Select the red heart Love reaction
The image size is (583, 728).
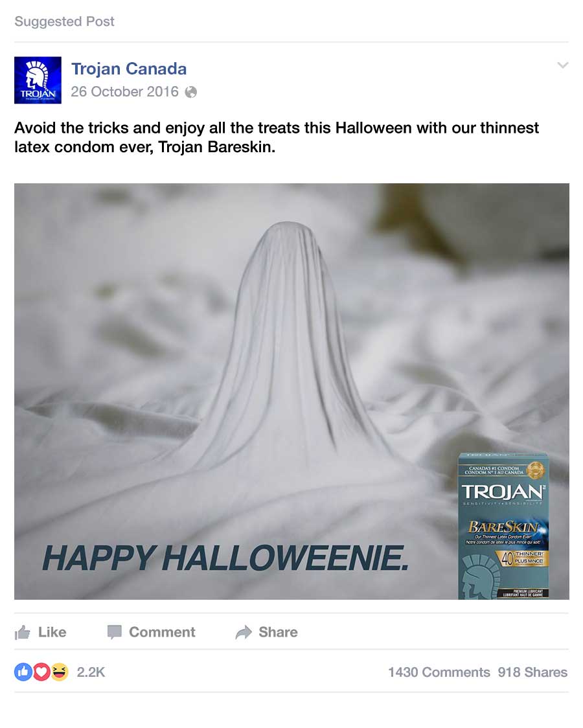[x=41, y=672]
